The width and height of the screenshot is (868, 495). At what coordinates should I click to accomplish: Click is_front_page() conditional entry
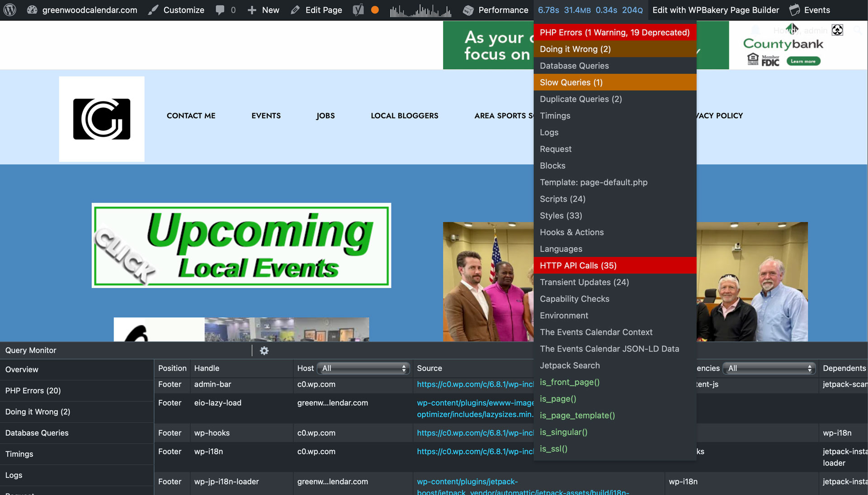point(615,382)
